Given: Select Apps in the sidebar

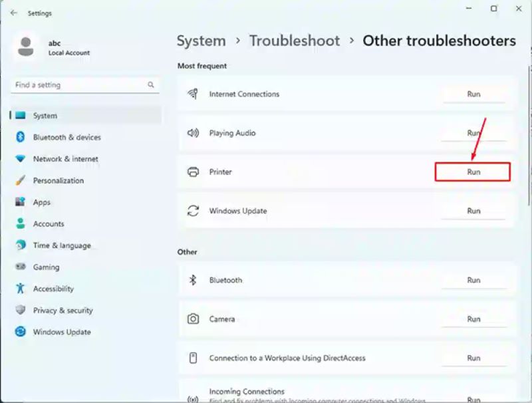Looking at the screenshot, I should click(42, 202).
